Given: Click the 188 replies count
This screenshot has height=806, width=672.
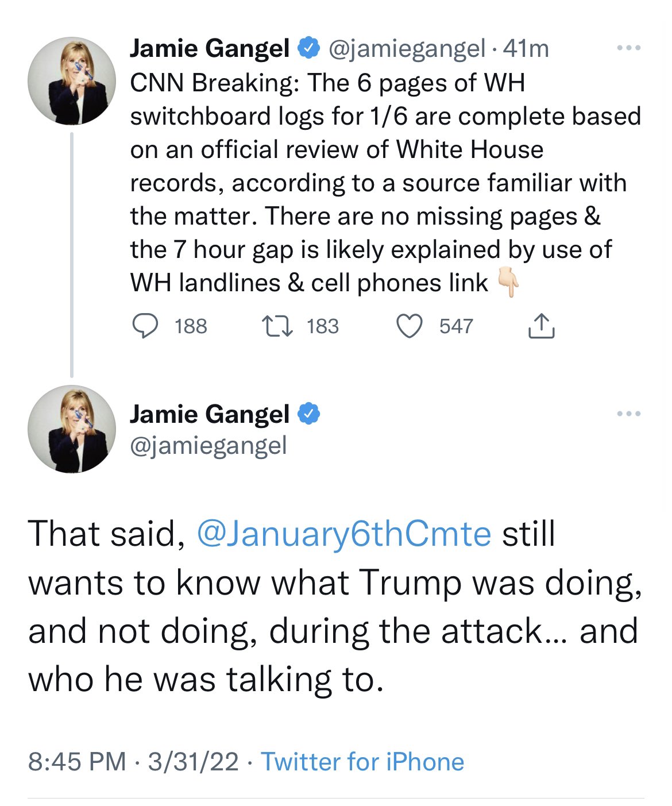Looking at the screenshot, I should (x=191, y=326).
